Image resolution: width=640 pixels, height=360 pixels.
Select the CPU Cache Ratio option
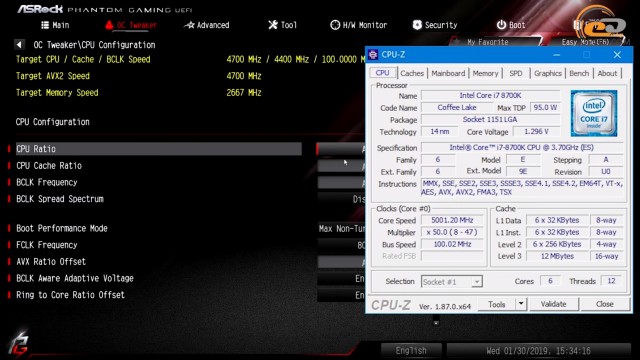coord(49,166)
